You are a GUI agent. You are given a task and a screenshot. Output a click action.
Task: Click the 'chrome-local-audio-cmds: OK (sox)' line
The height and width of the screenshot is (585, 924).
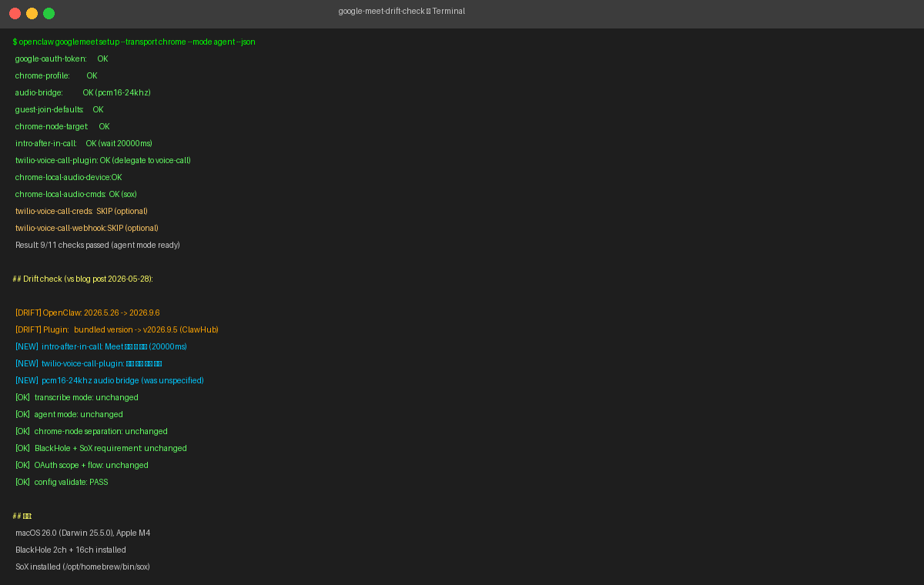tap(75, 194)
